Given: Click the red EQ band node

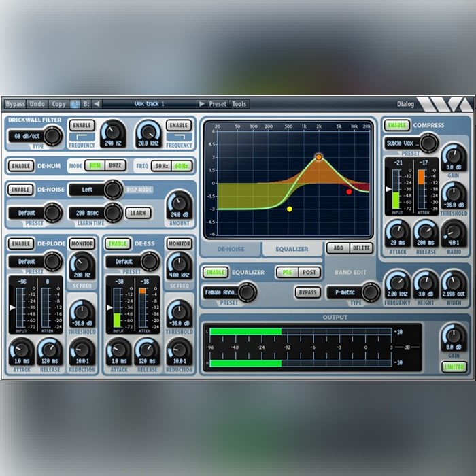Looking at the screenshot, I should tap(349, 192).
